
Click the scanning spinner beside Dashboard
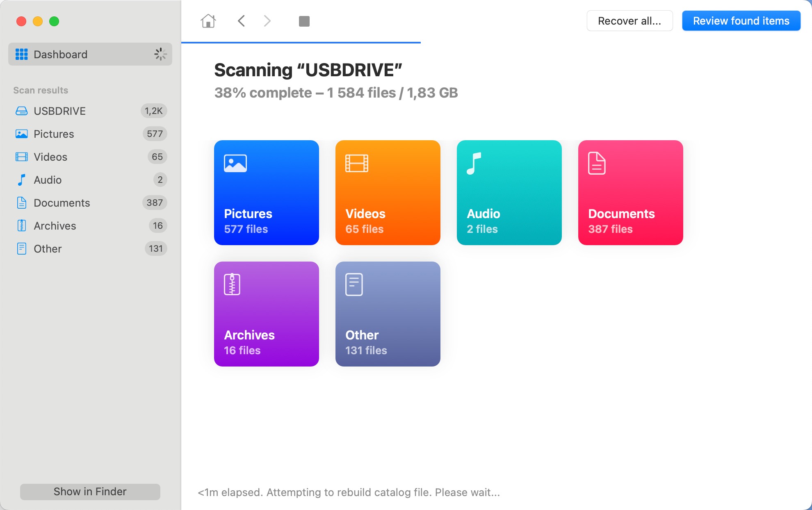click(160, 54)
